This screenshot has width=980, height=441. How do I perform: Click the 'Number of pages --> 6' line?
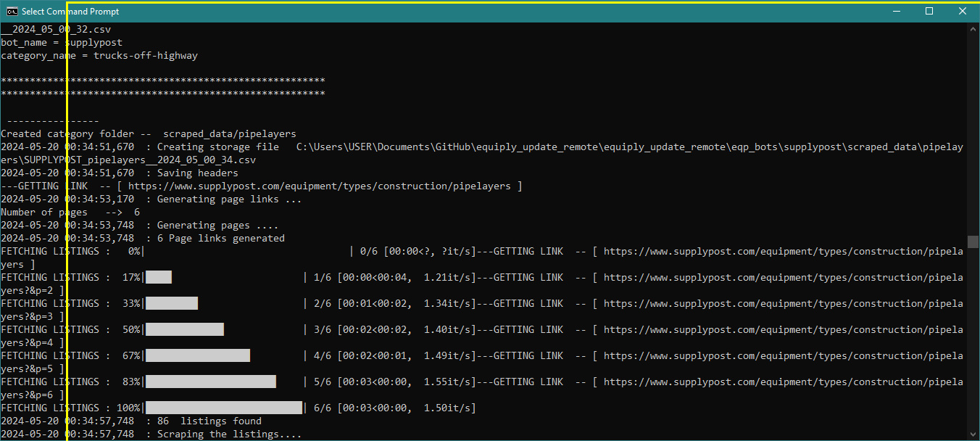(x=69, y=211)
